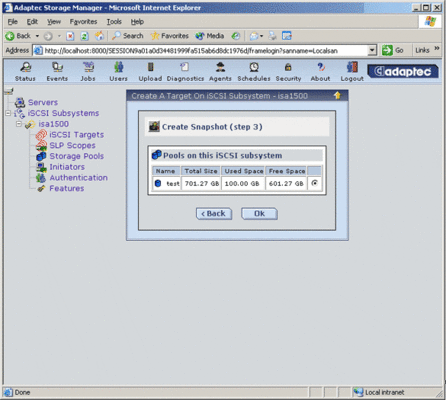Open the Jobs toolbar icon
The width and height of the screenshot is (446, 400).
pyautogui.click(x=88, y=67)
